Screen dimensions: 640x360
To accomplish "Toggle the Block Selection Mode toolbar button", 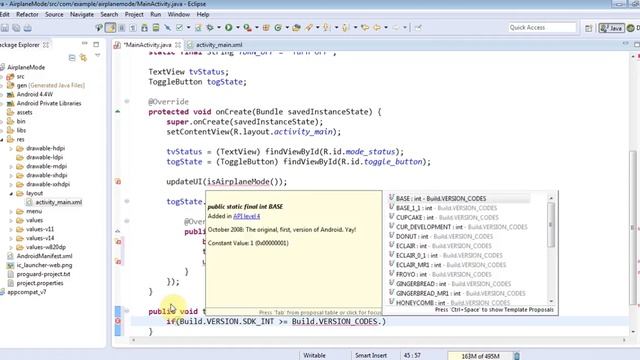I will tap(122, 28).
